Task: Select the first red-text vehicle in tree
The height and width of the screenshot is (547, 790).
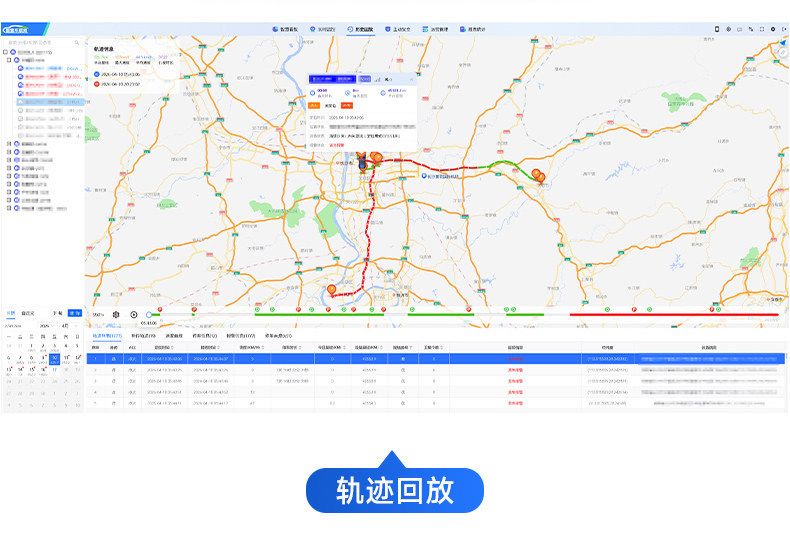Action: (x=50, y=77)
